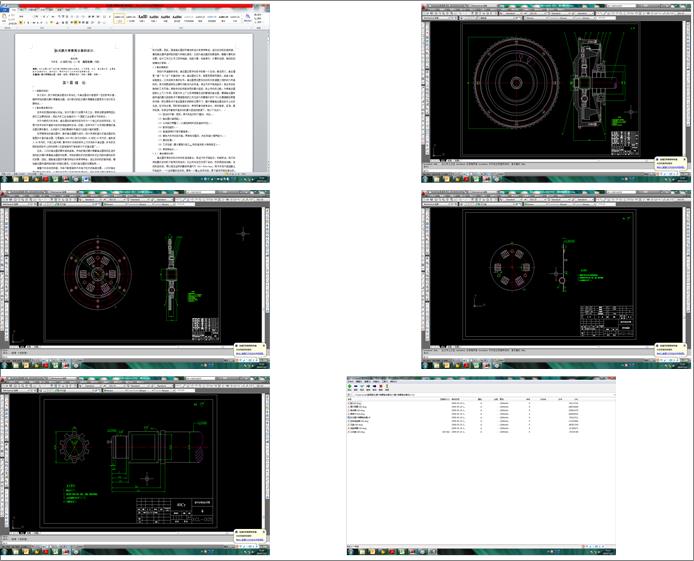Click the Copy icon in 7-Zip toolbar
The image size is (694, 561).
pos(368,386)
